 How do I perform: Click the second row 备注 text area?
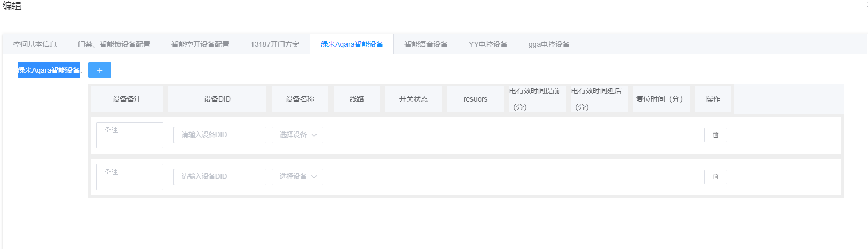point(129,177)
